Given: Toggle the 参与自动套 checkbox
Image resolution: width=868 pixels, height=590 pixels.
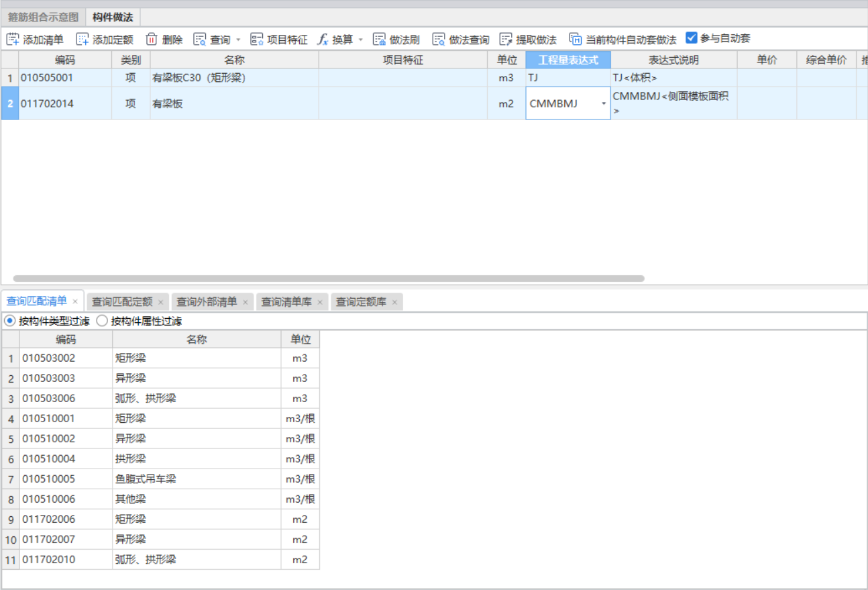Looking at the screenshot, I should tap(692, 38).
